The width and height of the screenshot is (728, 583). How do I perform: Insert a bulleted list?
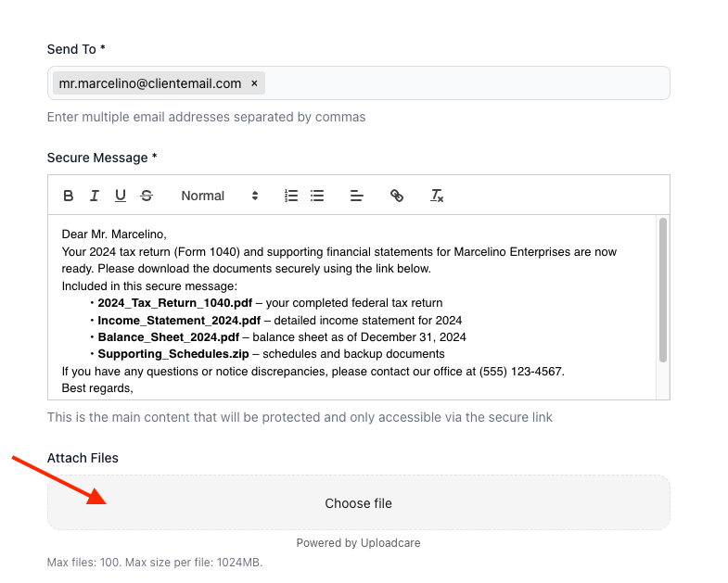[317, 196]
